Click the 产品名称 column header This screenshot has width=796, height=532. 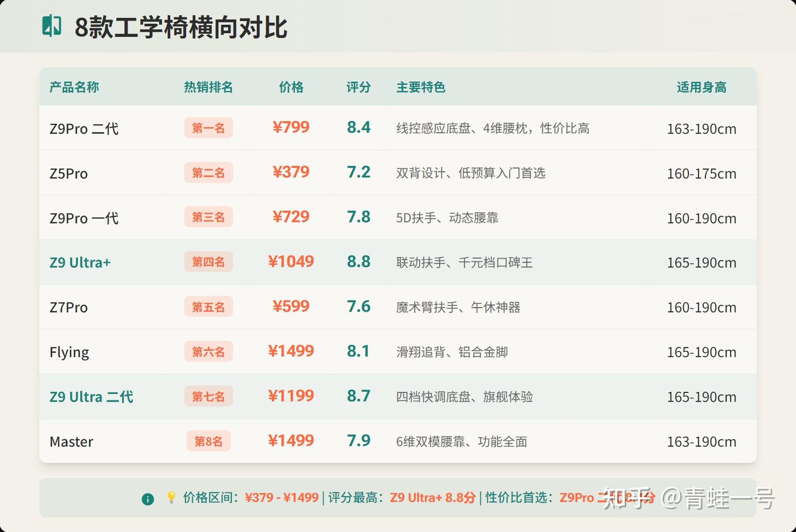(x=74, y=87)
